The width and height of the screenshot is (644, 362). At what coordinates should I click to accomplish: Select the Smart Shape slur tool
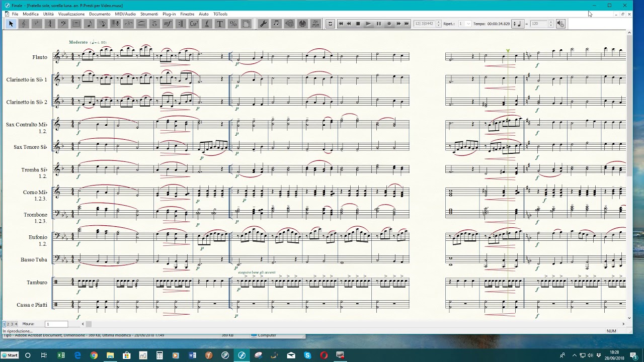(141, 24)
